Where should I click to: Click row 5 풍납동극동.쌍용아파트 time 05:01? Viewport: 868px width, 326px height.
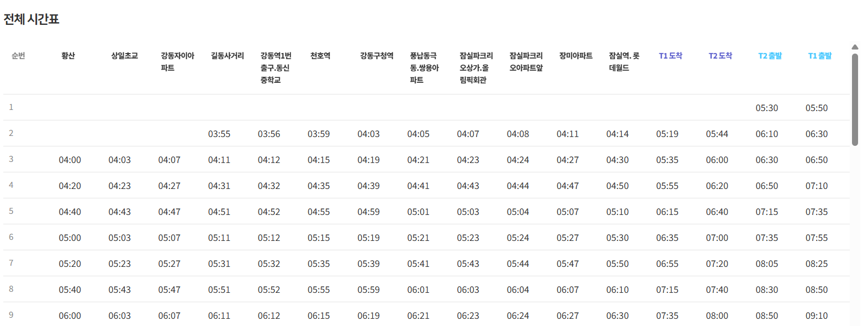[418, 212]
